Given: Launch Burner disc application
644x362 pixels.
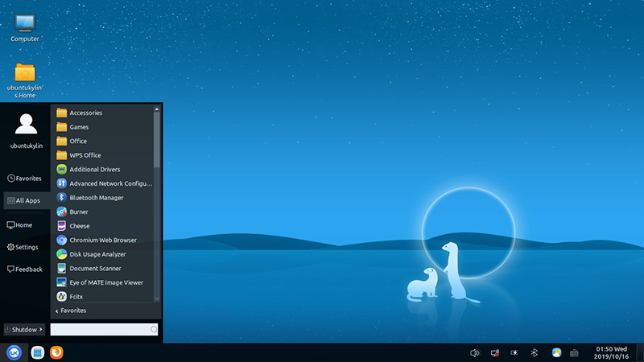Looking at the screenshot, I should [x=79, y=212].
